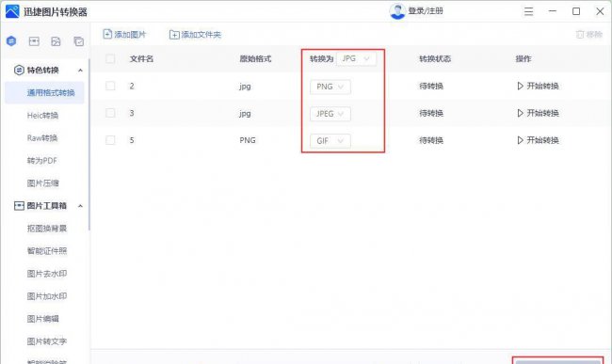Viewport: 612px width, 364px height.
Task: Click the 图片工具箱 section icon
Action: coord(19,206)
